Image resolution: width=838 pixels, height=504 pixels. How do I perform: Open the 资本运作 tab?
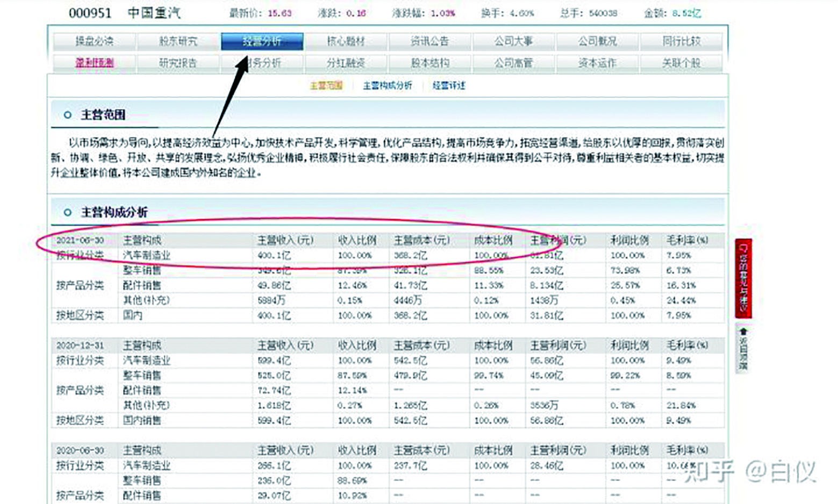[x=597, y=63]
